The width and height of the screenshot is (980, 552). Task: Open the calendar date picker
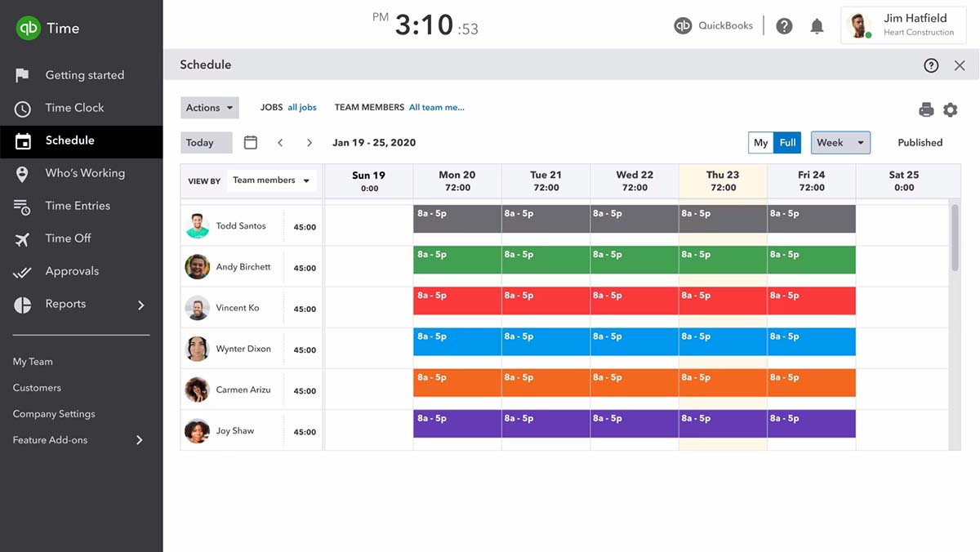click(251, 142)
